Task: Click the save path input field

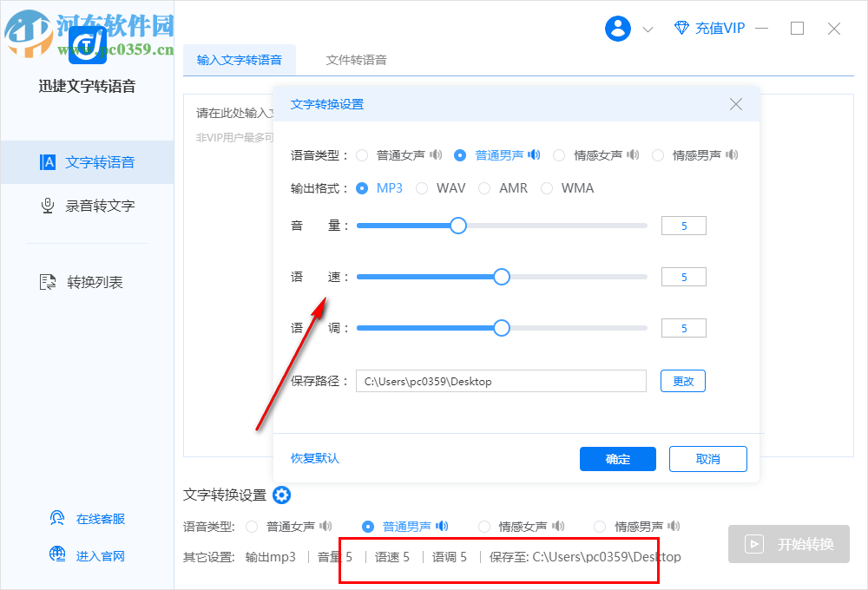Action: pyautogui.click(x=501, y=380)
